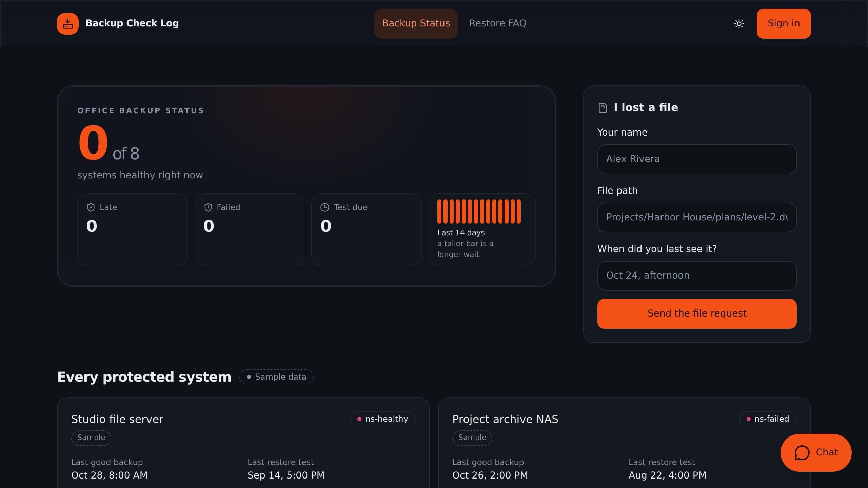Toggle the light/dark theme sun icon
Viewport: 868px width, 488px height.
tap(739, 24)
